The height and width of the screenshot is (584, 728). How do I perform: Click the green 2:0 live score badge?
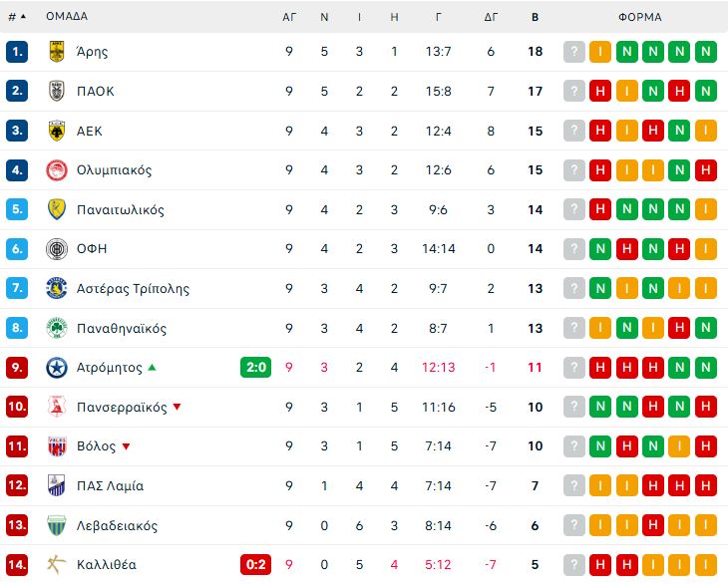click(x=256, y=368)
